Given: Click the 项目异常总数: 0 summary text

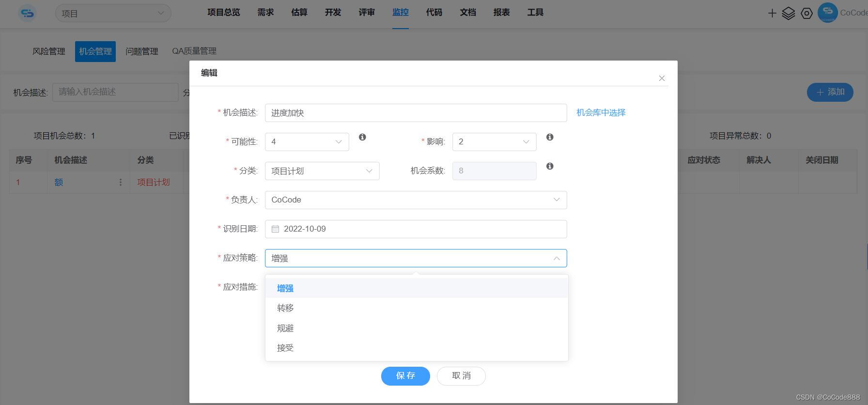Looking at the screenshot, I should coord(740,136).
